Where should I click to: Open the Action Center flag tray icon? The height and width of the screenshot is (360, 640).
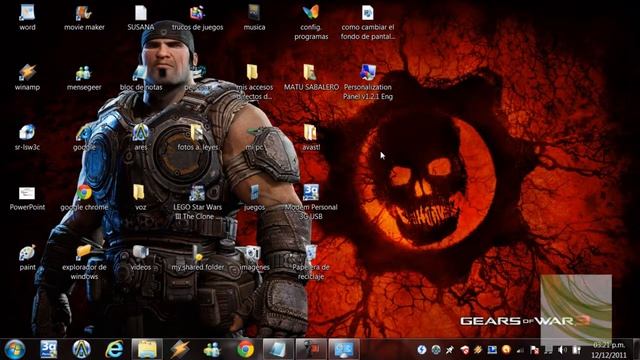coord(534,350)
